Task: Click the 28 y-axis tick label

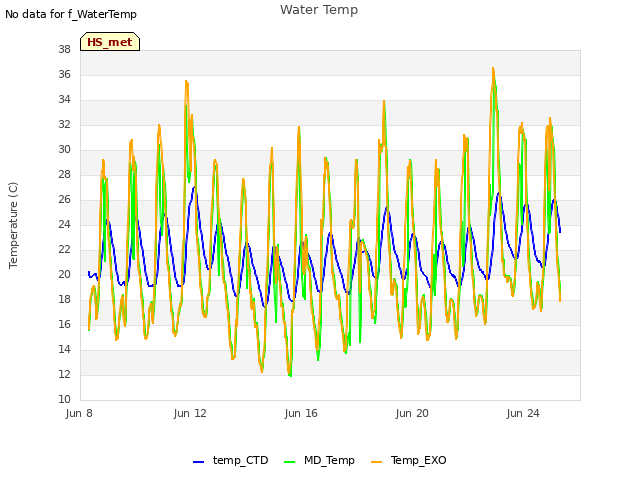Action: (x=64, y=174)
